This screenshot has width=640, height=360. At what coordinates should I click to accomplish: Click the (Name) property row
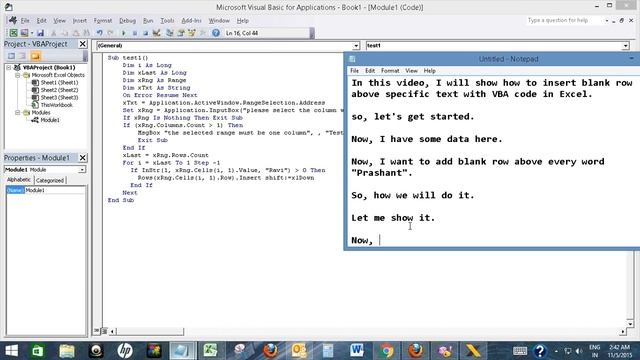(x=46, y=190)
